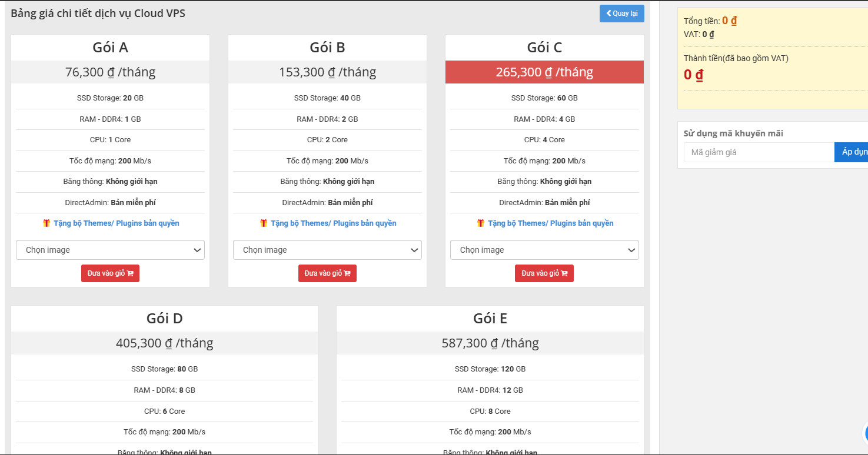Image resolution: width=868 pixels, height=455 pixels.
Task: Add Gói C to cart
Action: point(544,273)
